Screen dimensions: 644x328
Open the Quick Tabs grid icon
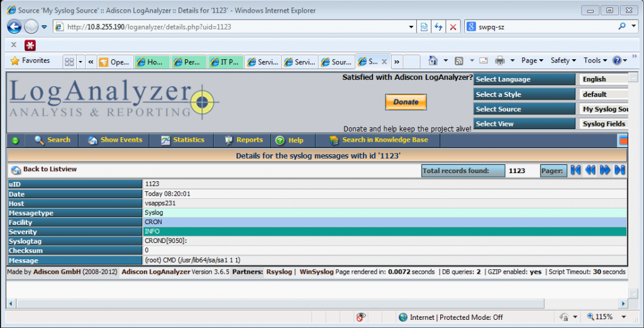click(69, 62)
